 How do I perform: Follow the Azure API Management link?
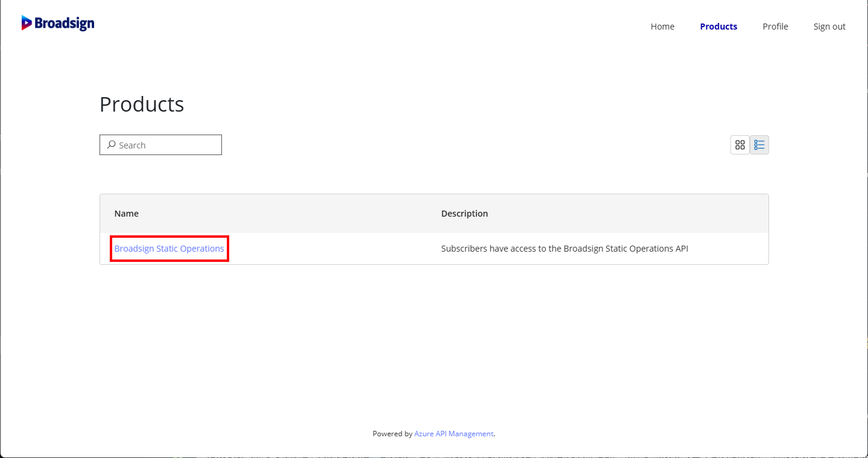(x=454, y=434)
